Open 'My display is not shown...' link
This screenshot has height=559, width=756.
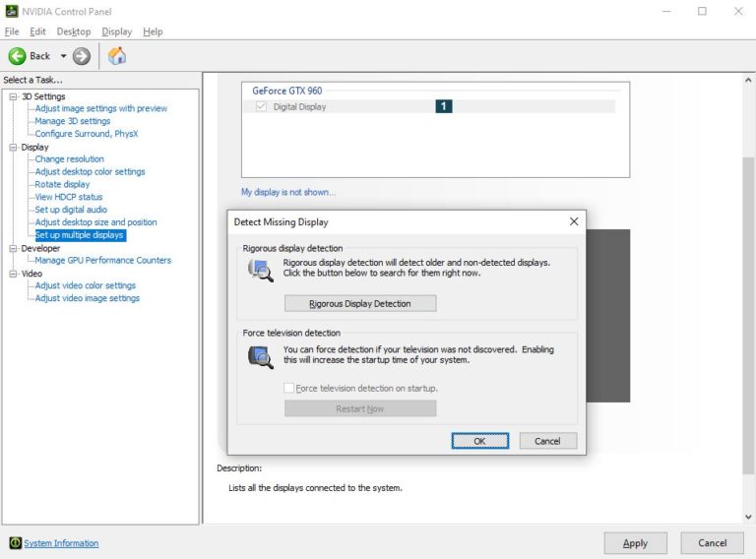288,192
